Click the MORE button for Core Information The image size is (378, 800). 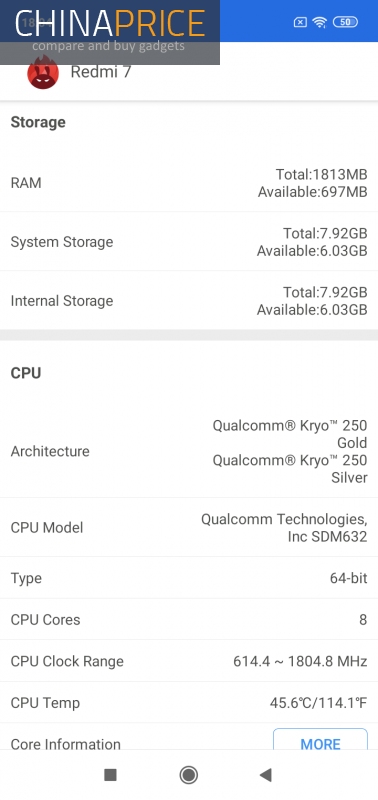[320, 739]
